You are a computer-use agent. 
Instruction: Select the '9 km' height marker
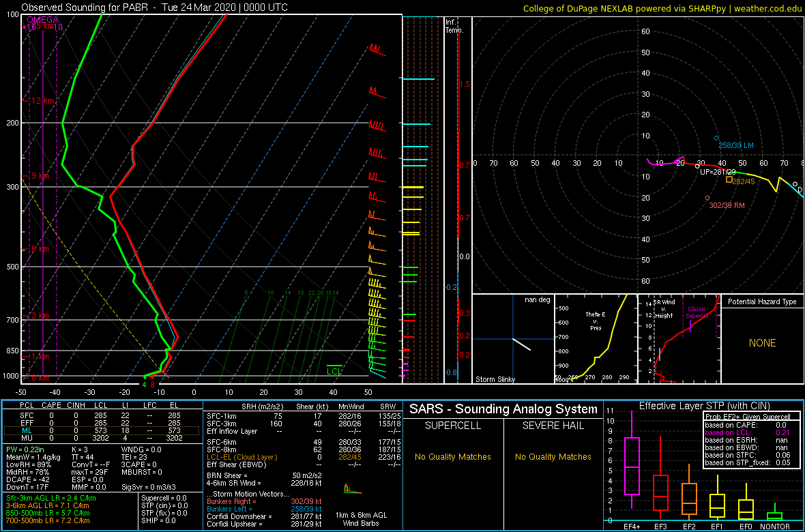(40, 175)
